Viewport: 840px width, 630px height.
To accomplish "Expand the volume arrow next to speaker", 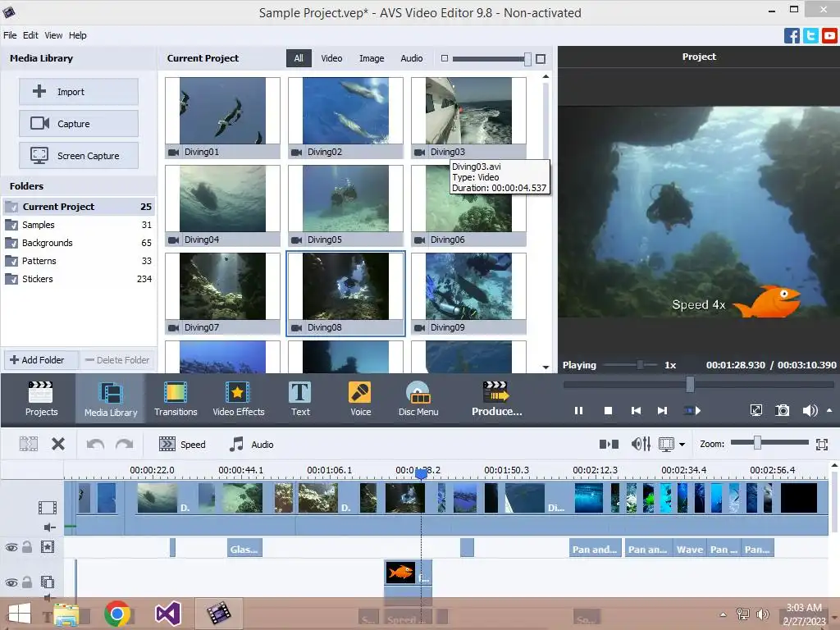I will [829, 410].
